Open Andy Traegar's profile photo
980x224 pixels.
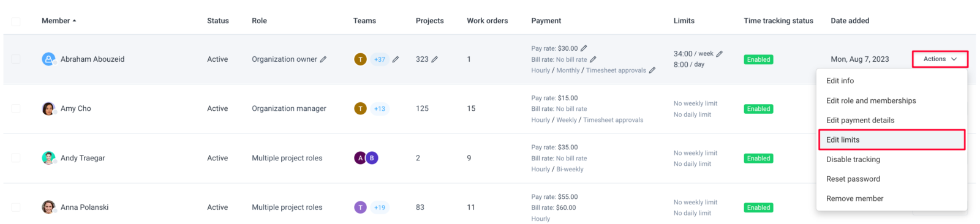pos(48,158)
